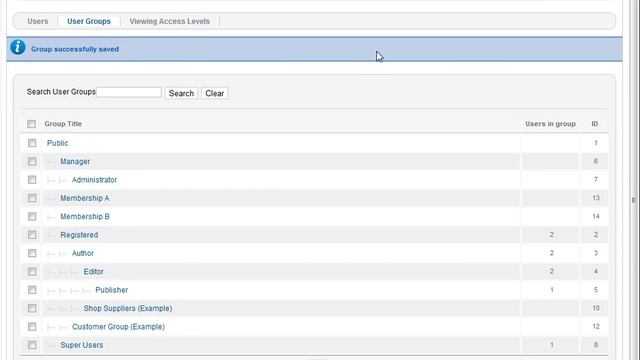This screenshot has width=640, height=360.
Task: Check the Editor group checkbox
Action: coord(32,271)
